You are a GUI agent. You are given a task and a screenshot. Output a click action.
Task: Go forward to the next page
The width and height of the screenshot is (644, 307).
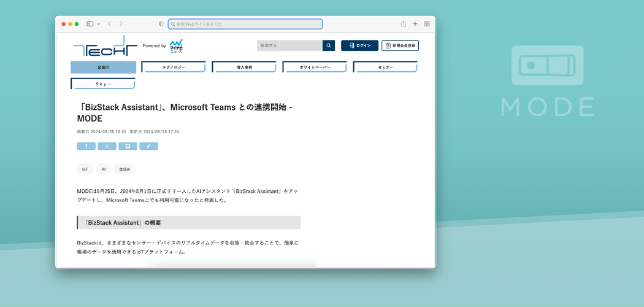(x=121, y=24)
